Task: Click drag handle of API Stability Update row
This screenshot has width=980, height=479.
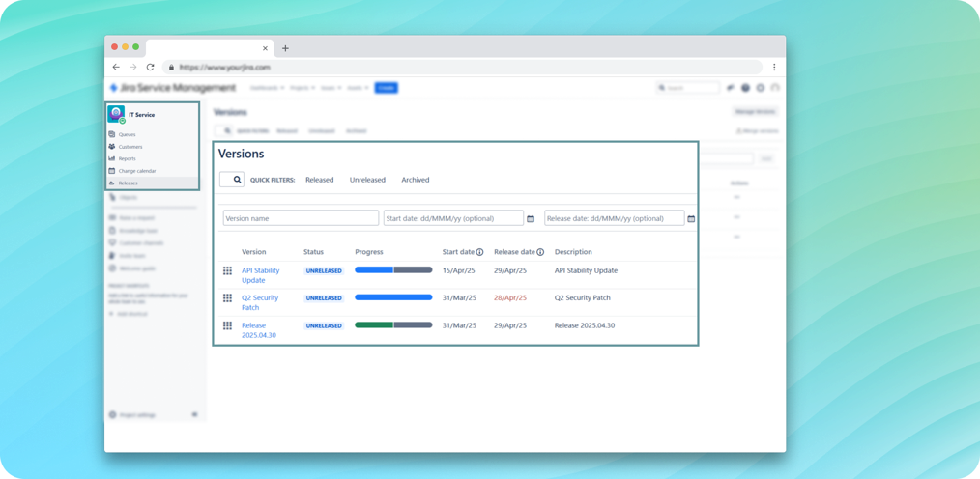Action: [x=227, y=270]
